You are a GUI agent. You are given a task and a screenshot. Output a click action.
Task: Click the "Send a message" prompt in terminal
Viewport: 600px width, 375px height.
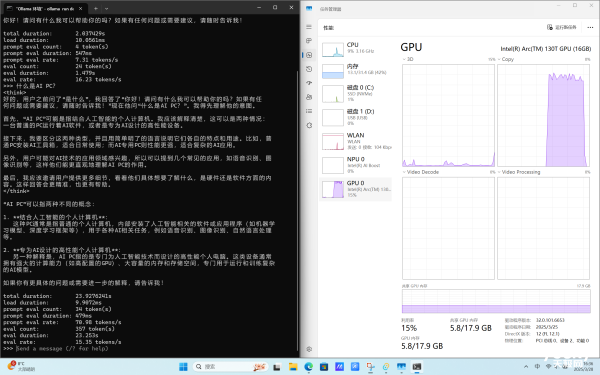click(x=62, y=349)
